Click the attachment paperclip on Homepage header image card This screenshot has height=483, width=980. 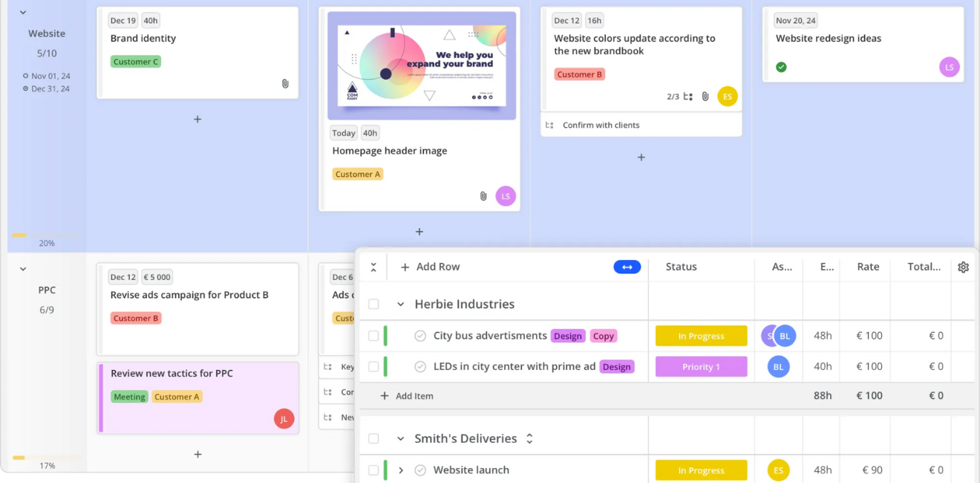[483, 196]
